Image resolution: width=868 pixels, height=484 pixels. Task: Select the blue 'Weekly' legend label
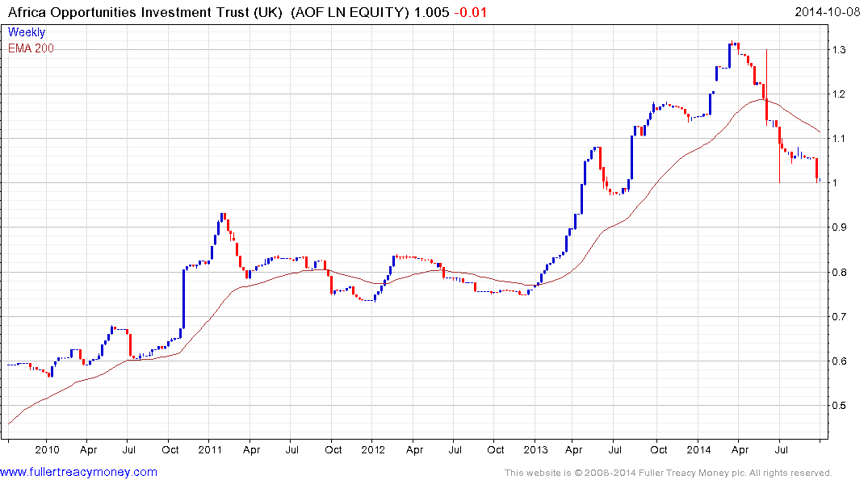[27, 32]
